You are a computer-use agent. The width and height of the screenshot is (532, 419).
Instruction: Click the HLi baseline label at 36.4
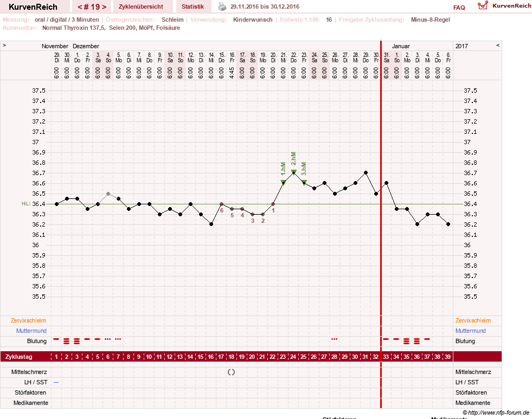click(x=26, y=204)
